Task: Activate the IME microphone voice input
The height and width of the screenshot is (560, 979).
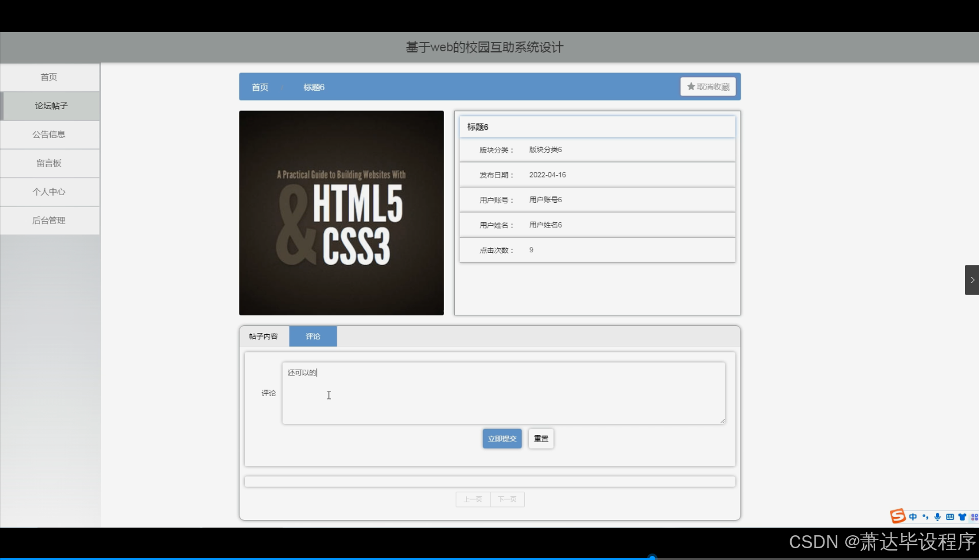Action: pos(937,517)
